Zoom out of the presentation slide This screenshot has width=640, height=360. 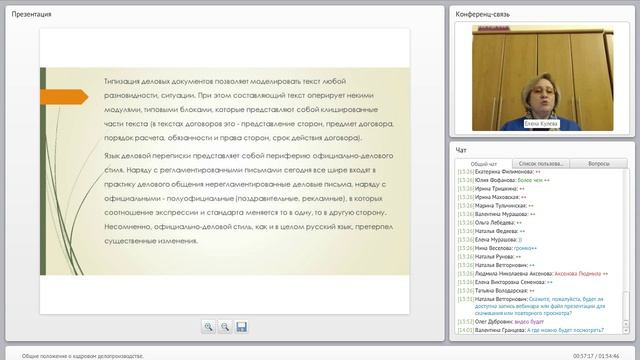(x=225, y=327)
